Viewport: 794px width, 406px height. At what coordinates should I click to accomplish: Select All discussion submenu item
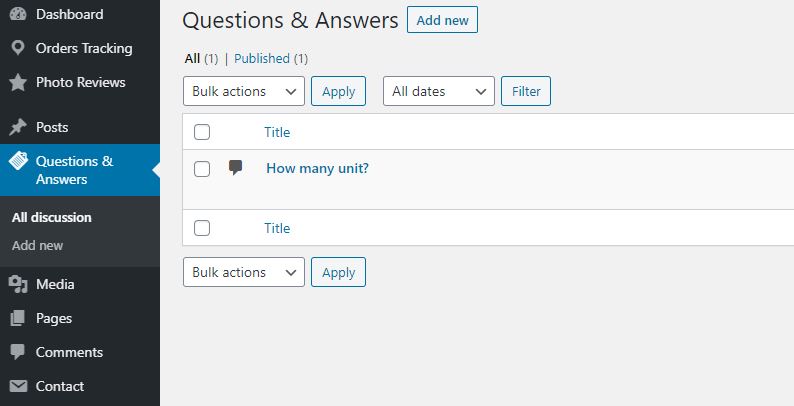click(x=52, y=217)
